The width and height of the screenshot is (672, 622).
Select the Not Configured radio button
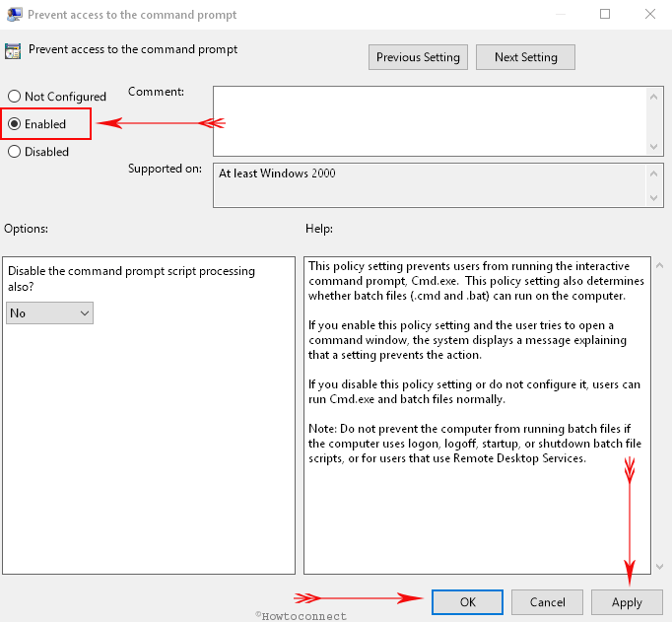14,96
